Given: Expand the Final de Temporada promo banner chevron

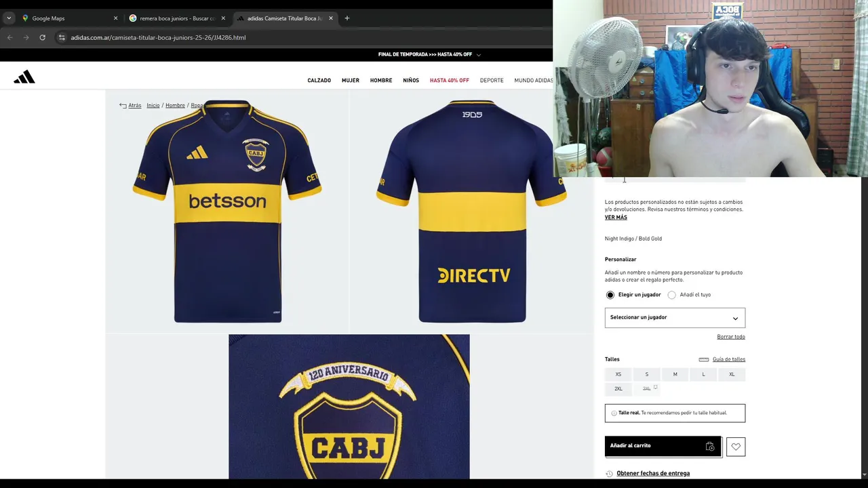Looking at the screenshot, I should (x=479, y=55).
